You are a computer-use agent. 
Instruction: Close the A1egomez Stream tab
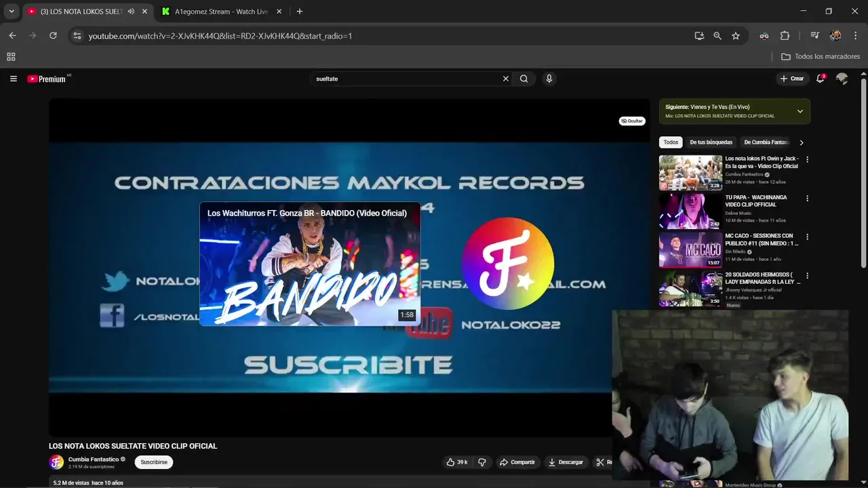tap(279, 12)
